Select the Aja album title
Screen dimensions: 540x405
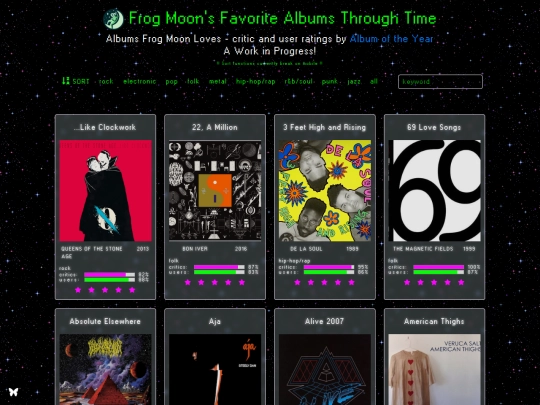tap(215, 321)
